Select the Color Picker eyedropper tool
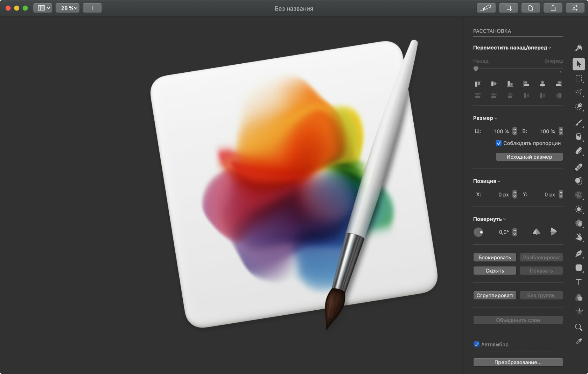 coord(579,341)
